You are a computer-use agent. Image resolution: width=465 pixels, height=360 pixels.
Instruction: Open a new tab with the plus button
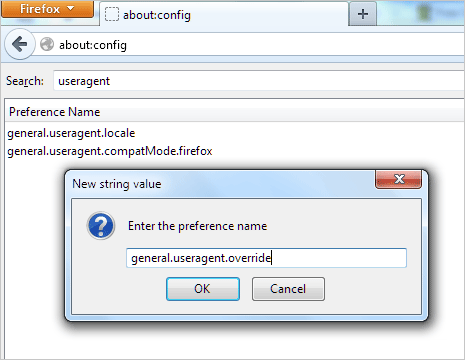(x=363, y=14)
